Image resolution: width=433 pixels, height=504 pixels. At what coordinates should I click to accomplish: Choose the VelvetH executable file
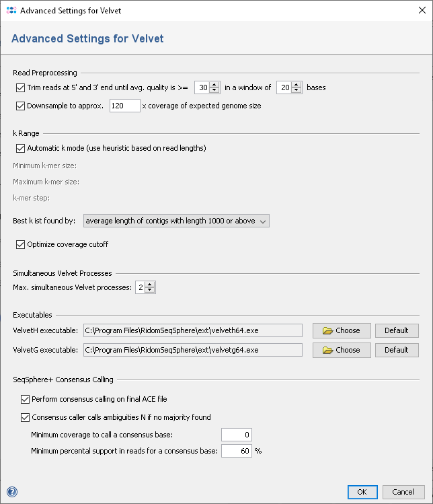pyautogui.click(x=342, y=330)
